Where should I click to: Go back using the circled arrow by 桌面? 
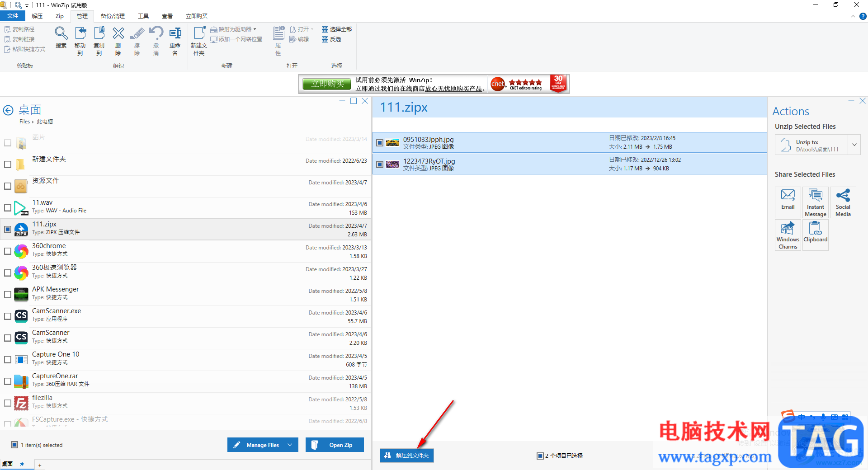pyautogui.click(x=9, y=110)
